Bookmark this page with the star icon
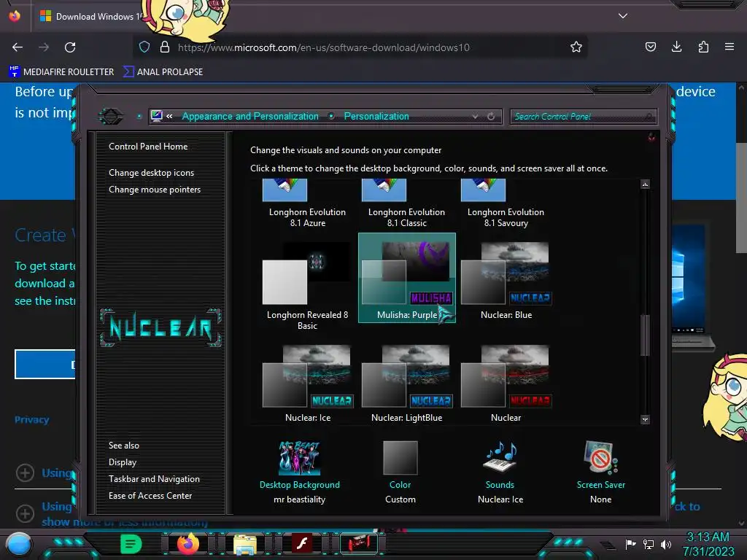This screenshot has width=747, height=560. [576, 47]
